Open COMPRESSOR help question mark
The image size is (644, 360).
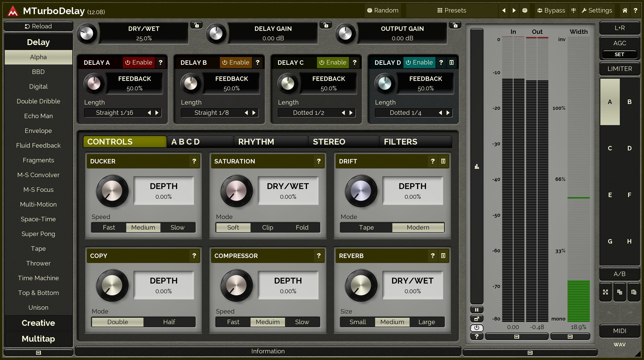tap(319, 255)
